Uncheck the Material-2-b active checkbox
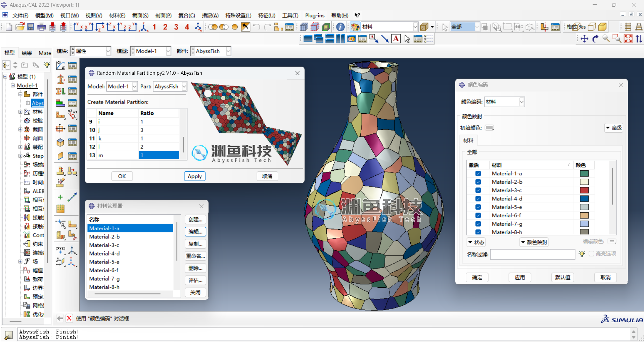644x342 pixels. point(478,182)
